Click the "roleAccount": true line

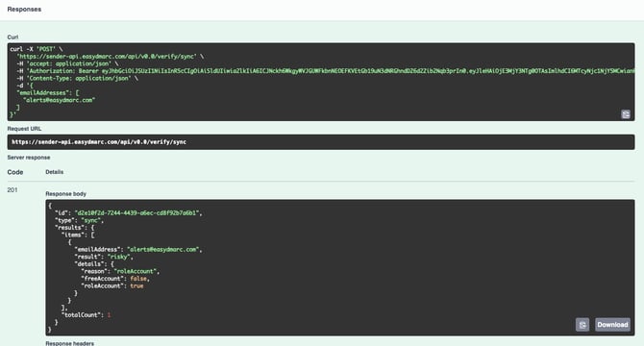112,286
